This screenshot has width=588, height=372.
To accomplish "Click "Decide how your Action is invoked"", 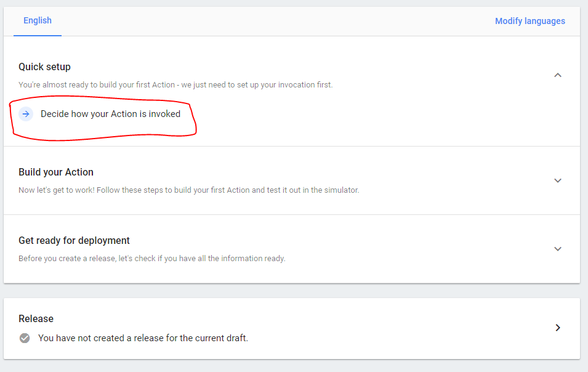I will pos(110,113).
